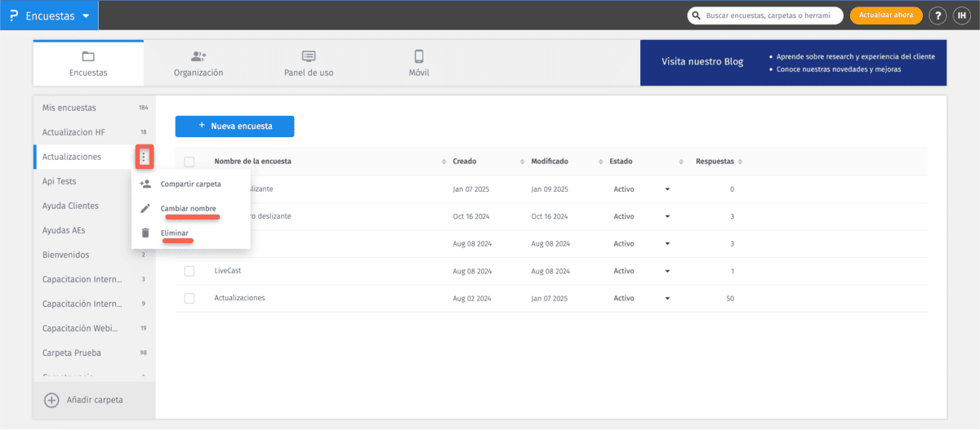
Task: Click the trash icon next to Eliminar
Action: (x=145, y=233)
